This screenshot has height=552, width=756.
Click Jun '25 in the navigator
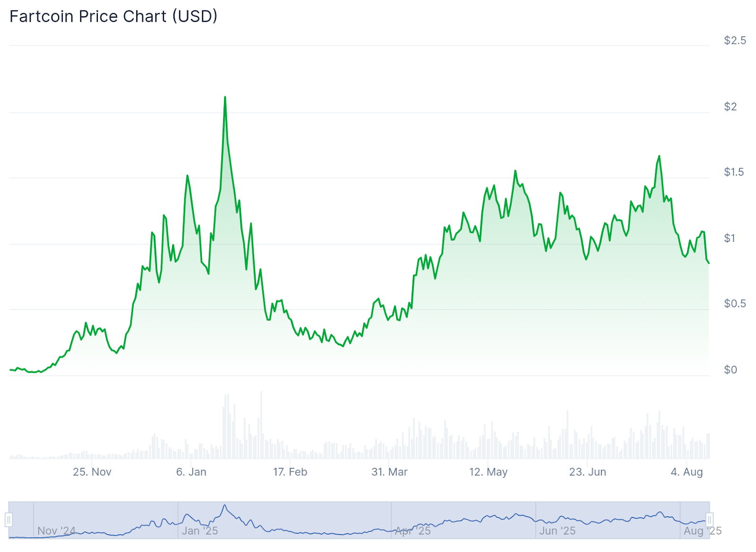pos(558,531)
